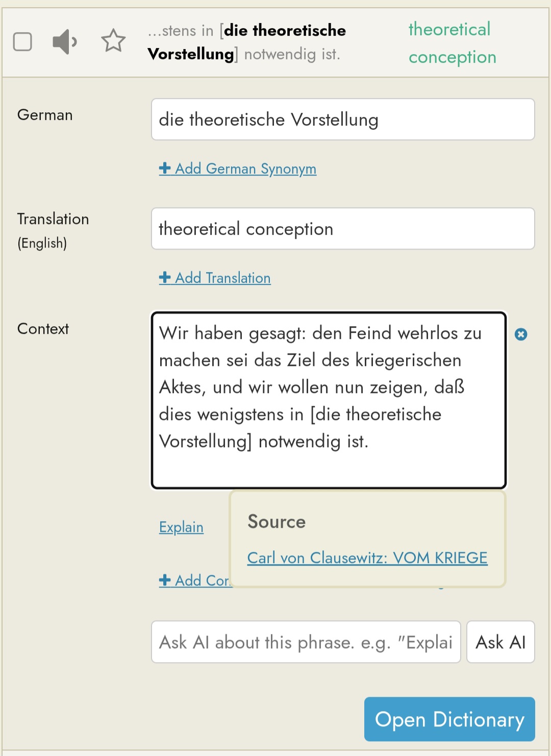
Task: Click the bold phrase snippet in header
Action: 246,42
